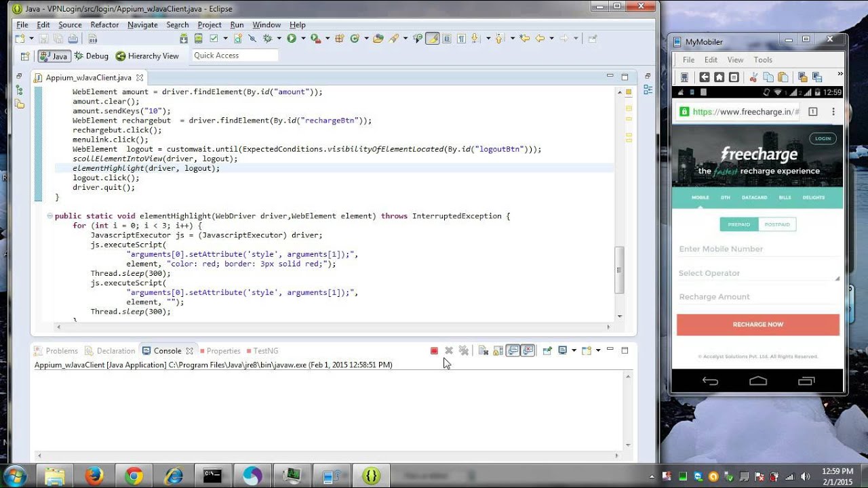Click the Clear Console icon
This screenshot has width=868, height=488.
point(484,350)
